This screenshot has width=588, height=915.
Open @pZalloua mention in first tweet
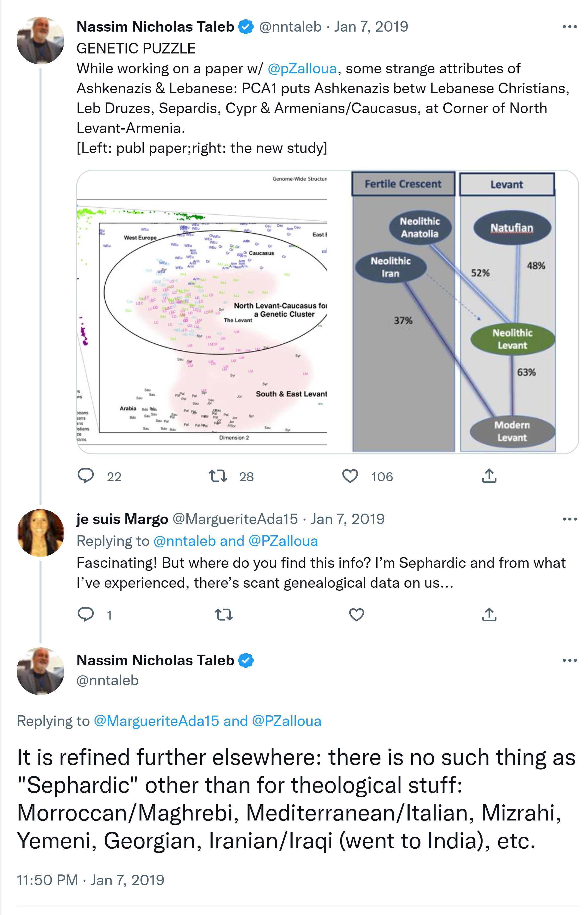pos(302,68)
